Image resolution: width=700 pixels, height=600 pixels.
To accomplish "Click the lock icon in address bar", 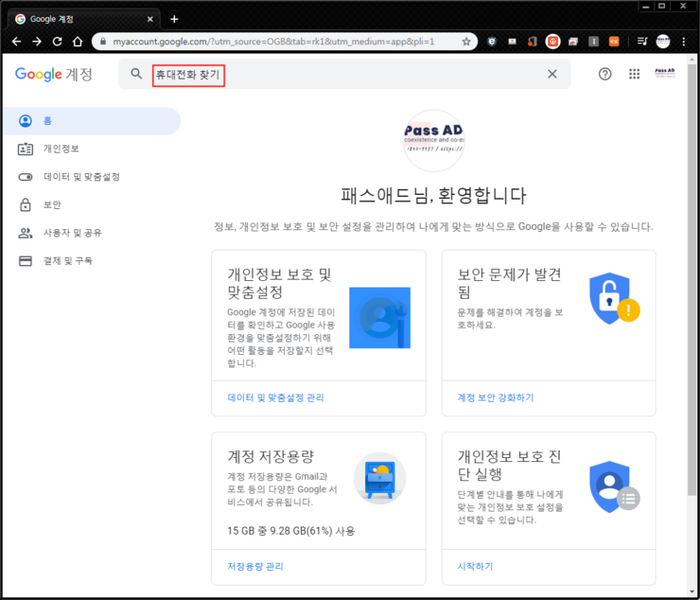I will pyautogui.click(x=103, y=42).
